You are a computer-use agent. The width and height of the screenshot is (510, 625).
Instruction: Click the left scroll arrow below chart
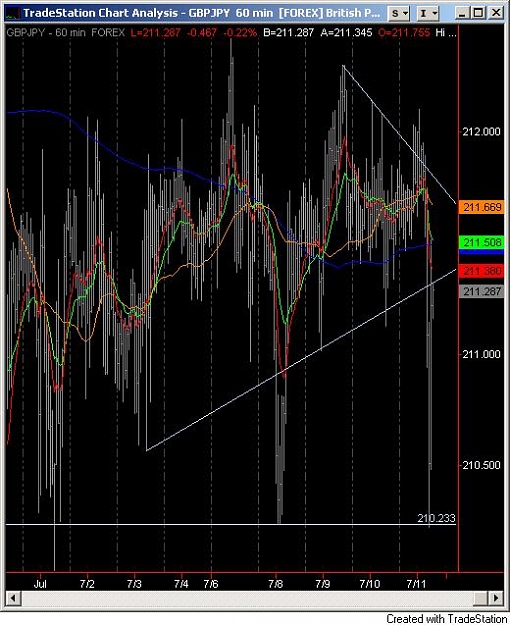(x=13, y=598)
